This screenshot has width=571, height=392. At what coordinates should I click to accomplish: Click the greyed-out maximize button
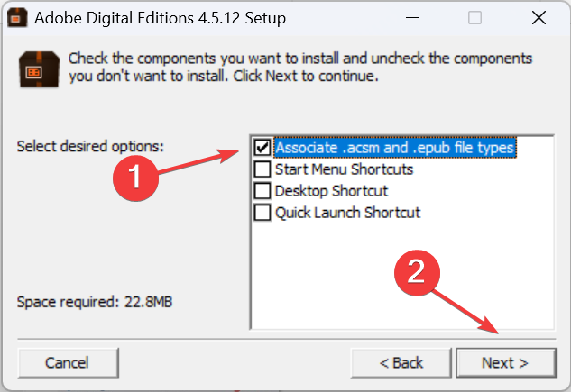(x=475, y=18)
